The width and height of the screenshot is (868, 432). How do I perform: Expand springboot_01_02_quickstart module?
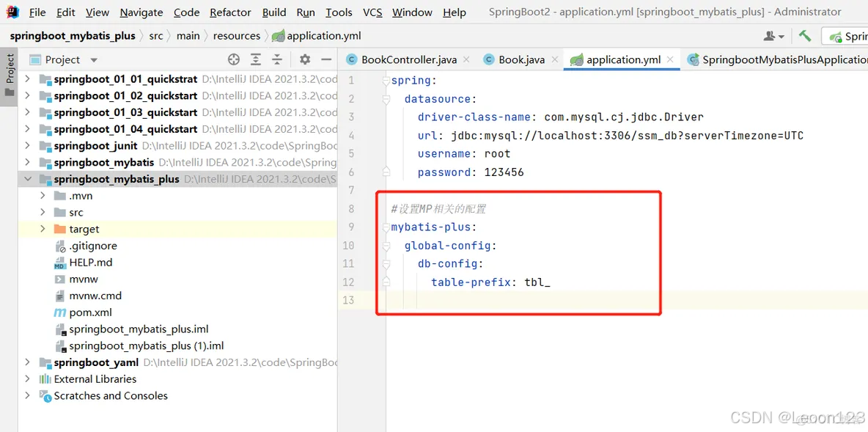(28, 96)
